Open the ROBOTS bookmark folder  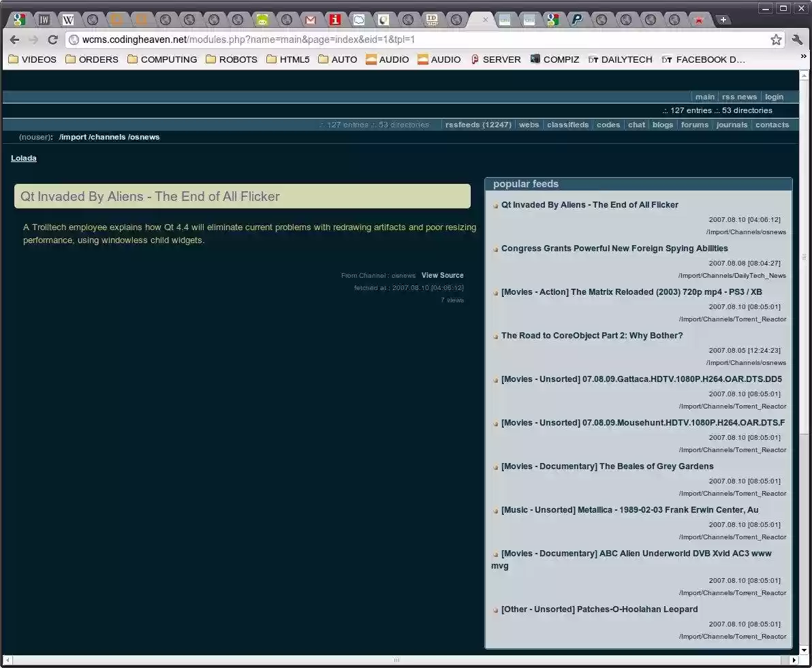232,59
